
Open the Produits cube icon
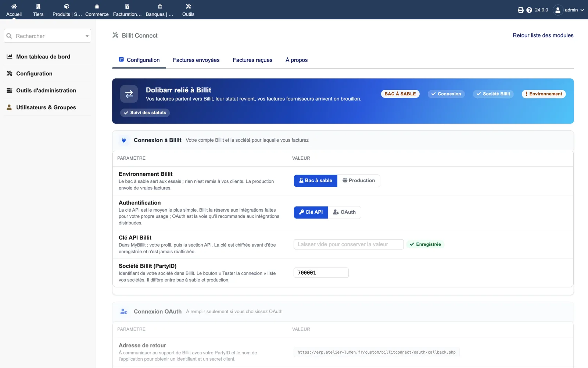pos(67,6)
